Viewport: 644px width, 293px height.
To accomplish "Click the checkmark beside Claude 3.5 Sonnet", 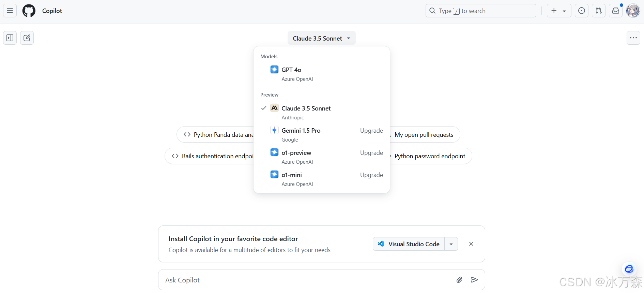I will [x=264, y=108].
